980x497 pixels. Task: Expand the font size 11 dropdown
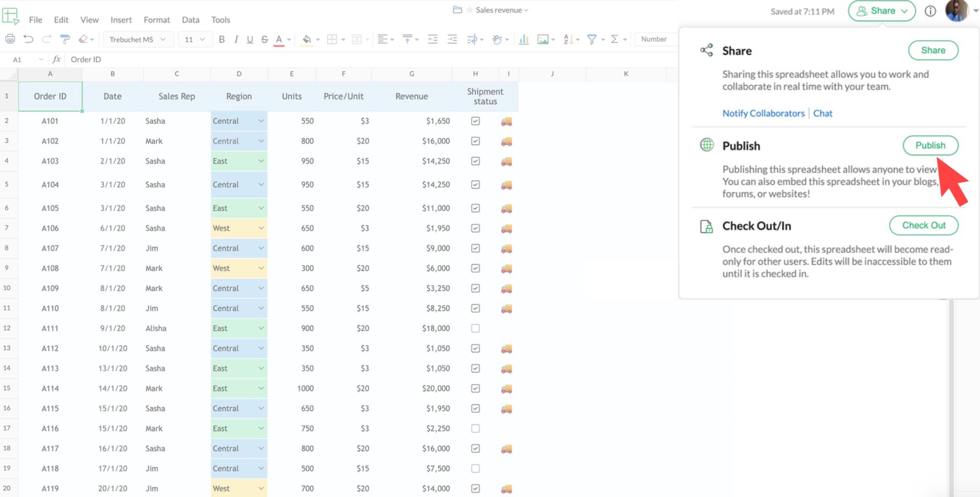(x=195, y=39)
